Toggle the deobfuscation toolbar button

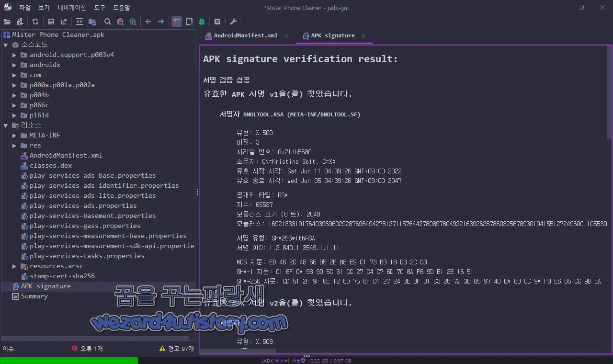point(176,21)
